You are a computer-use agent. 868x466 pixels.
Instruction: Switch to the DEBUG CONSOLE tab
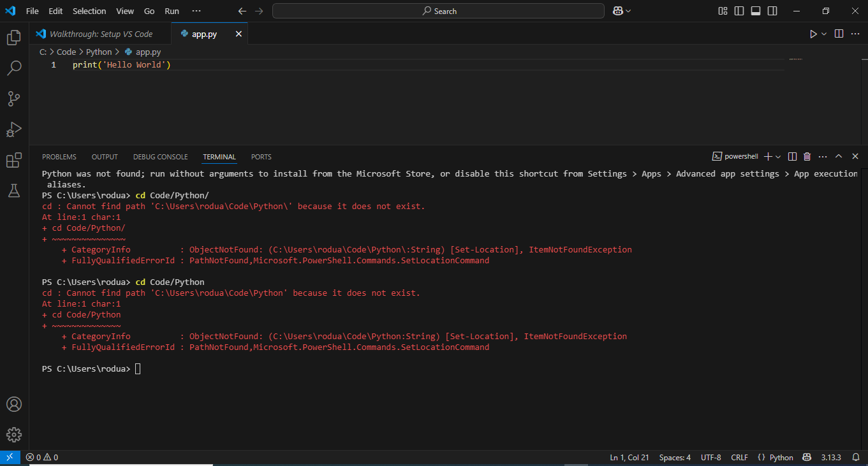point(160,157)
